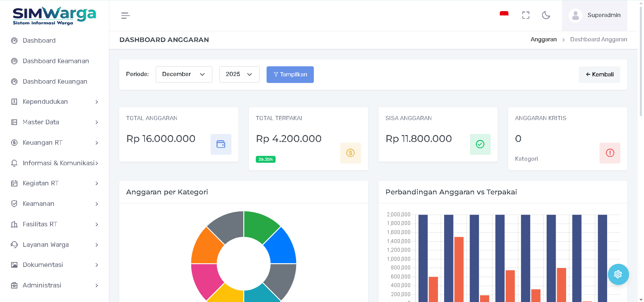Toggle dark mode moon icon
The image size is (644, 302).
point(546,15)
